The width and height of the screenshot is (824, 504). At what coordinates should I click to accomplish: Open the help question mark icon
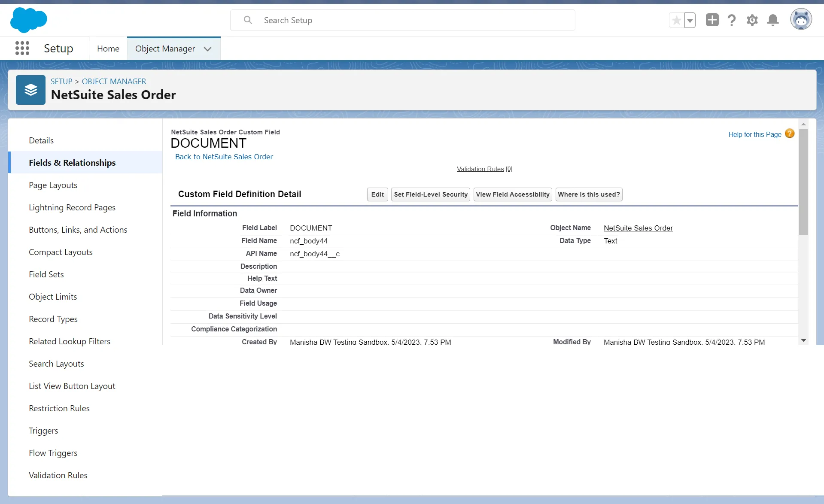pos(732,20)
